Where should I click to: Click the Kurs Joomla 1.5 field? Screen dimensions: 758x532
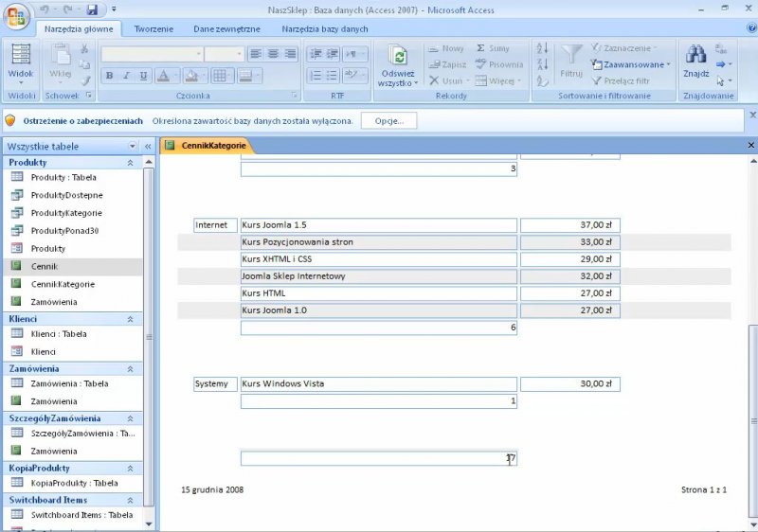click(378, 225)
